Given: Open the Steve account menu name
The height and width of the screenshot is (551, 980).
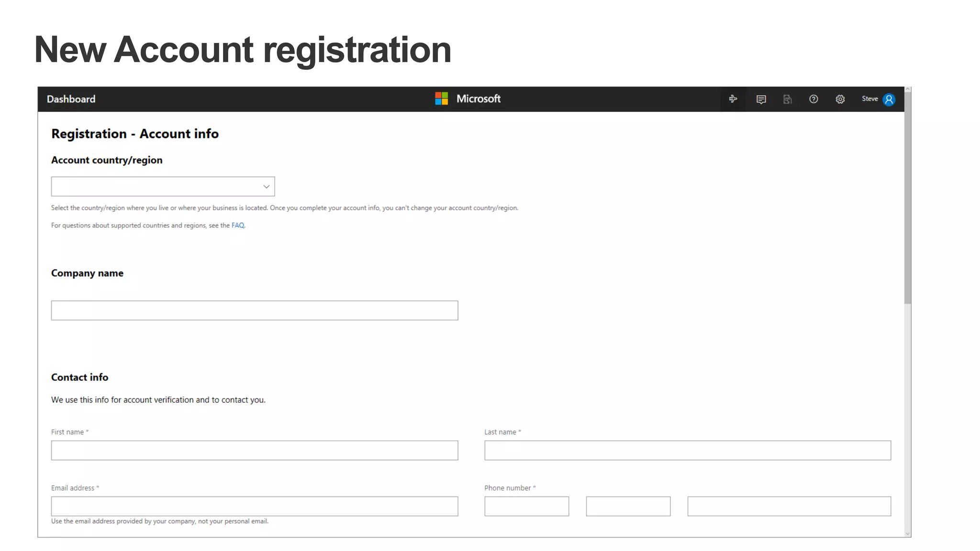Looking at the screenshot, I should point(869,99).
